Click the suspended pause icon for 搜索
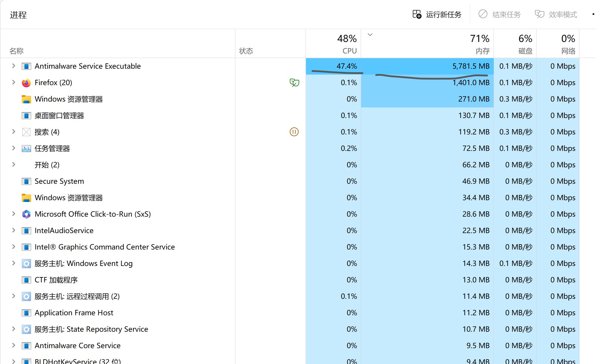The height and width of the screenshot is (364, 596). tap(294, 132)
